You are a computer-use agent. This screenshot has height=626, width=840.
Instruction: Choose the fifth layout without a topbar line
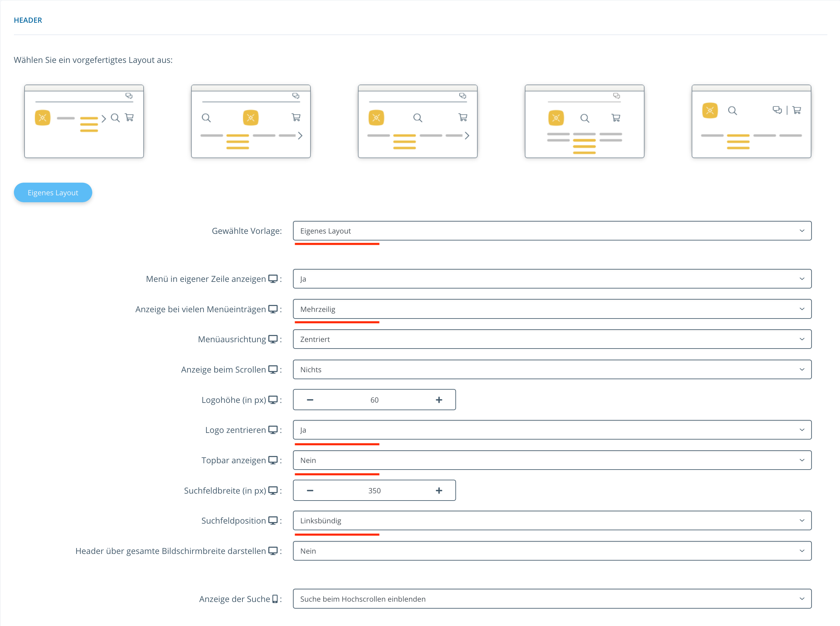[x=751, y=121]
